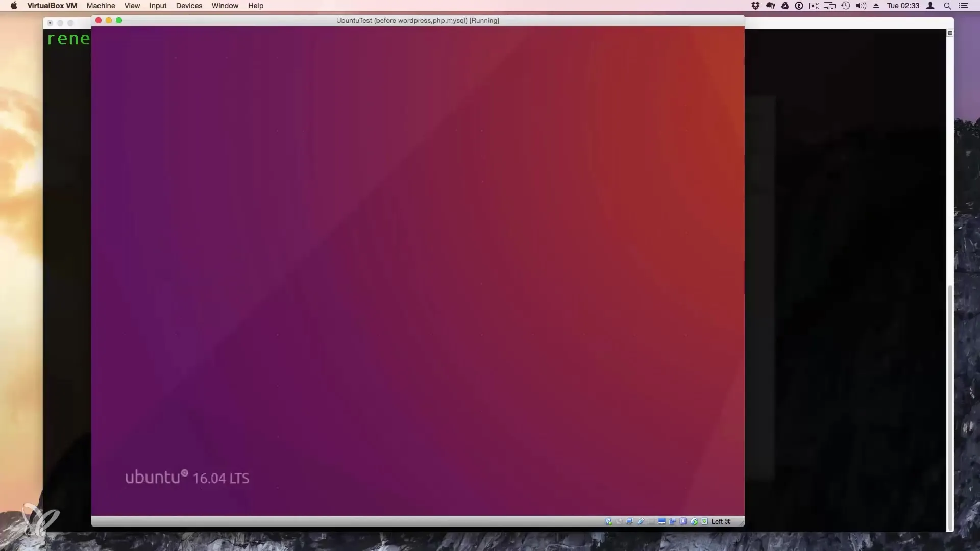The width and height of the screenshot is (980, 551).
Task: Click the video capture indicator in VM status bar
Action: click(x=673, y=521)
